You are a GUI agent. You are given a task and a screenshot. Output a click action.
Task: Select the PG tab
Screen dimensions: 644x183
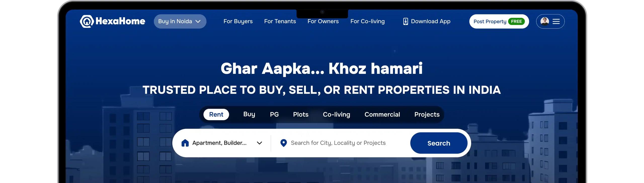pos(274,114)
